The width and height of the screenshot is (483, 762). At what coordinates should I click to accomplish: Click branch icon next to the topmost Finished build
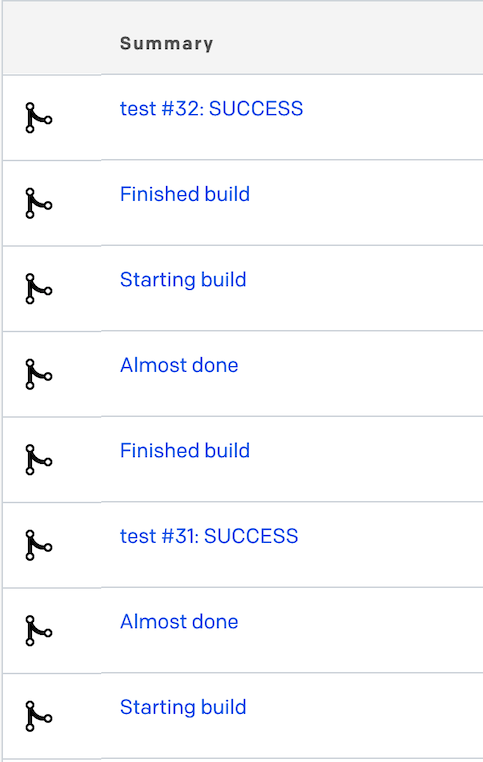coord(38,203)
